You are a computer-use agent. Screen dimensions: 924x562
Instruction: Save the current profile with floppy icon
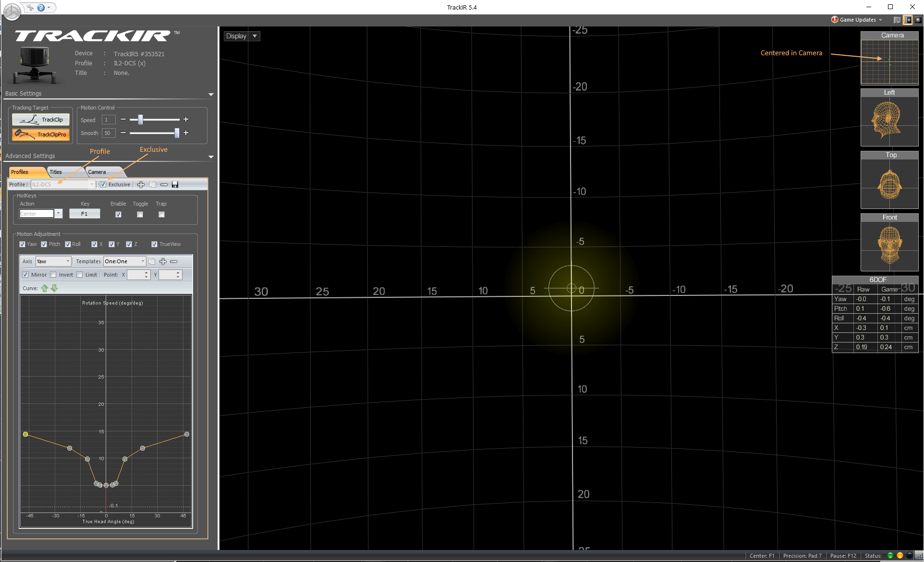click(x=175, y=184)
